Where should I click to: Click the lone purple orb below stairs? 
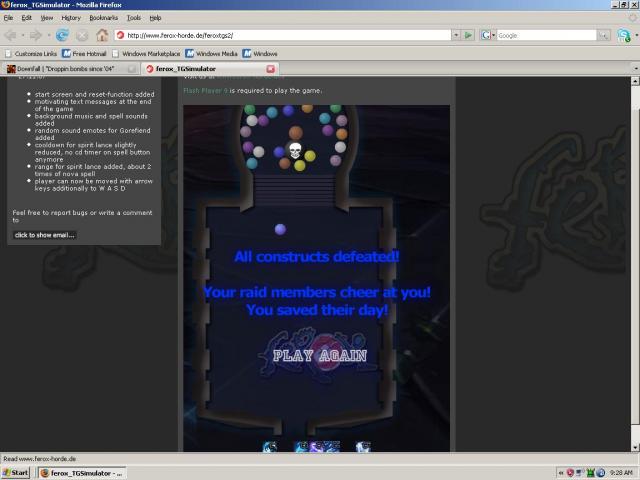pos(280,229)
